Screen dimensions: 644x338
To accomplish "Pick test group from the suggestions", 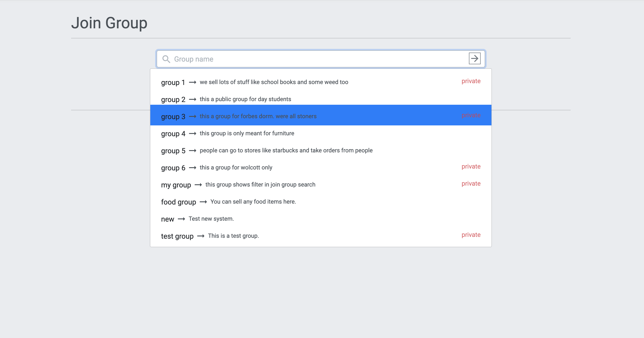I will pyautogui.click(x=321, y=236).
